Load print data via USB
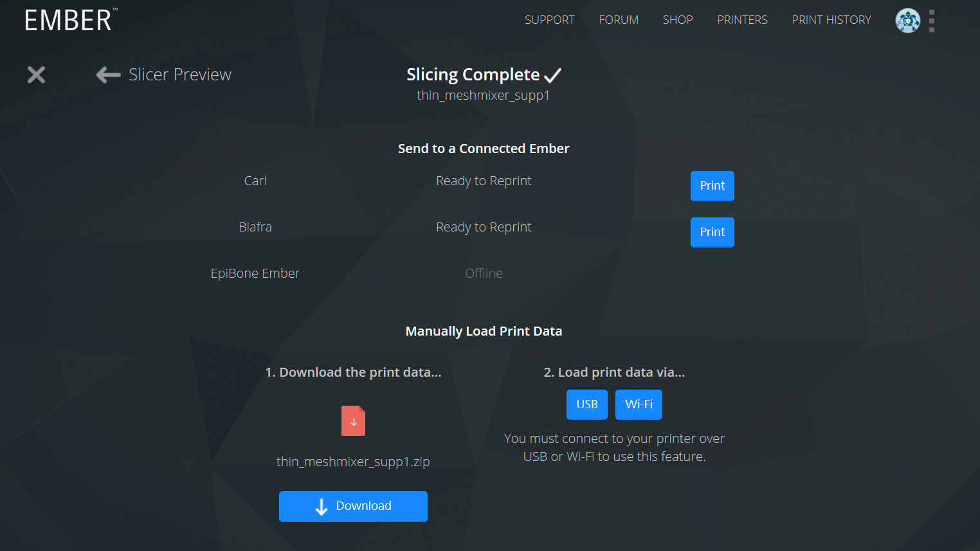The height and width of the screenshot is (551, 980). 587,404
